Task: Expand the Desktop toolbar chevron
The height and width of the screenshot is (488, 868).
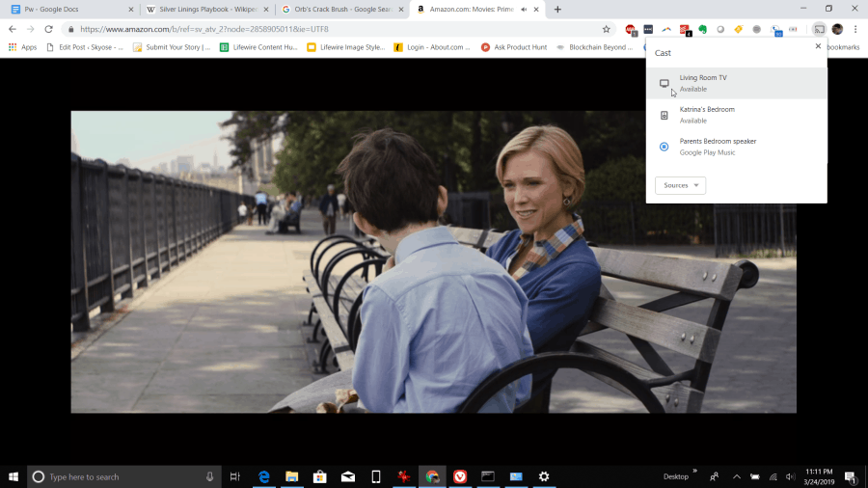Action: pyautogui.click(x=694, y=472)
